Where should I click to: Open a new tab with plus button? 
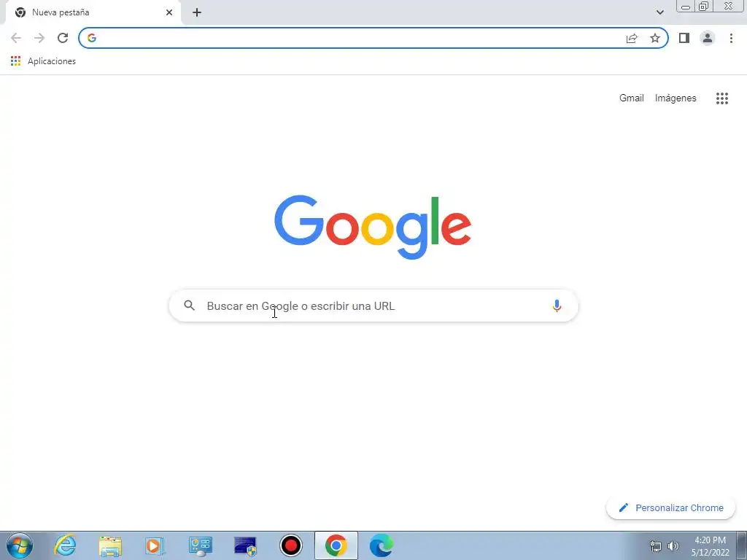(x=197, y=12)
